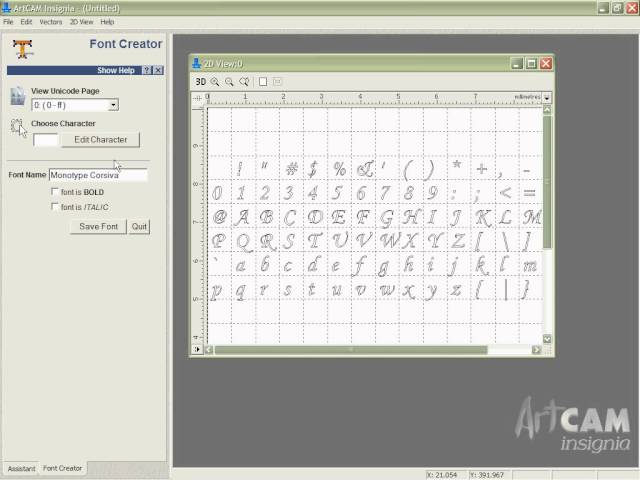Select the lowercase z glyph
Image resolution: width=640 pixels, height=480 pixels.
pos(456,290)
